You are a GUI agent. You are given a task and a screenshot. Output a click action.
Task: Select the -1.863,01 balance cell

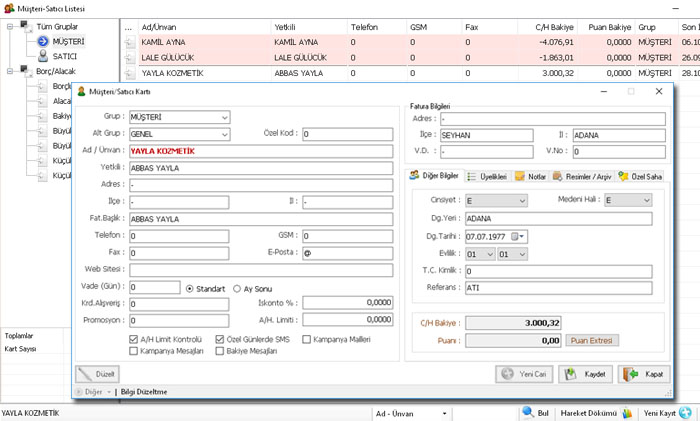[x=547, y=58]
